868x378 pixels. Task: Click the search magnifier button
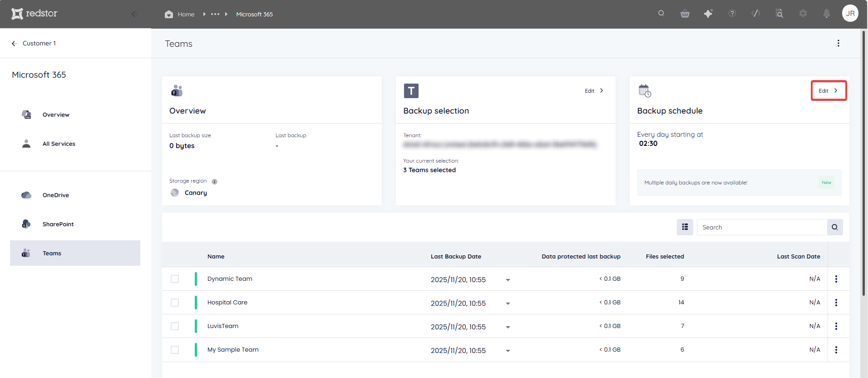pyautogui.click(x=835, y=227)
